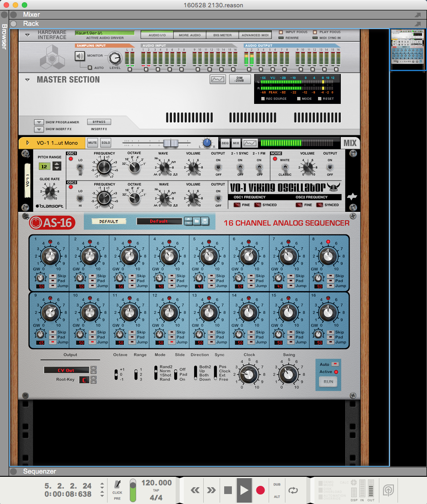This screenshot has height=504, width=427.
Task: Detach the Mixer panel via arrow icon
Action: pyautogui.click(x=417, y=15)
